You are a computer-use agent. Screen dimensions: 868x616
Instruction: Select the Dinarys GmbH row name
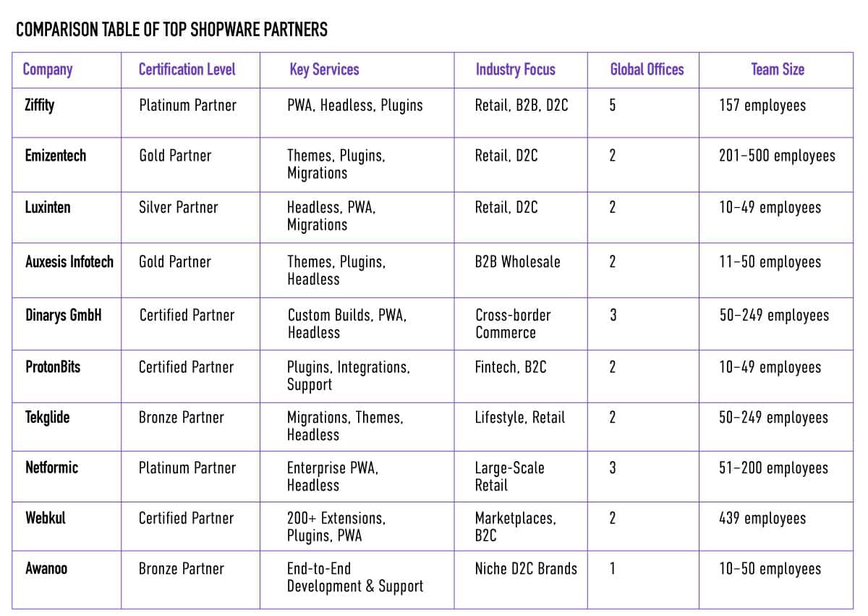(64, 316)
